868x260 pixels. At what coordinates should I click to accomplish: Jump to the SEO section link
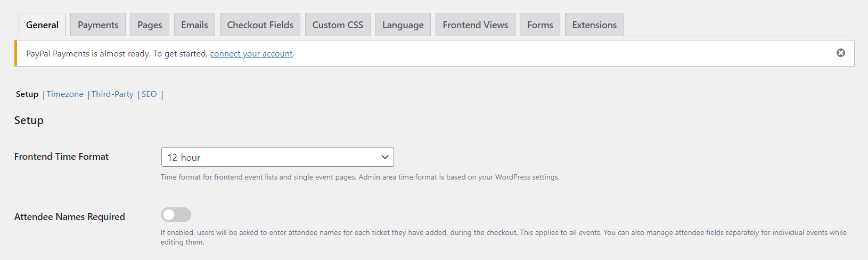(x=149, y=94)
